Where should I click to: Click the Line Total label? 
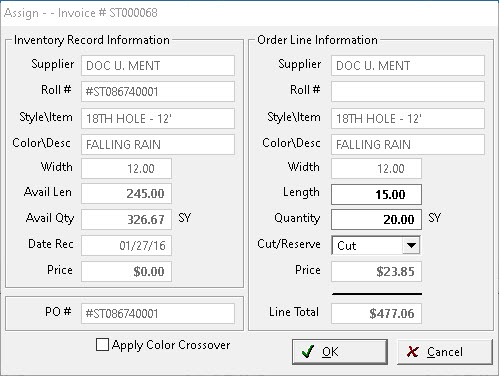(x=294, y=312)
